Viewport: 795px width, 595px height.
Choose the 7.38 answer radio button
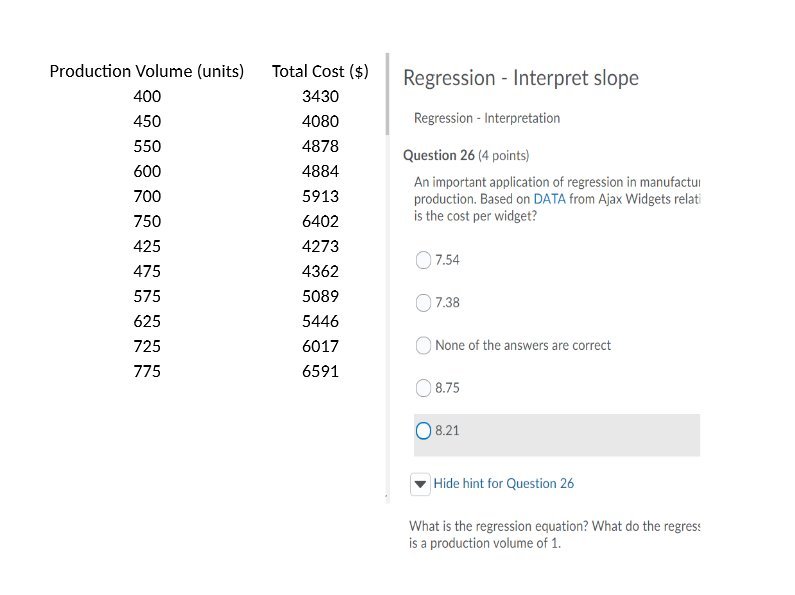[423, 303]
